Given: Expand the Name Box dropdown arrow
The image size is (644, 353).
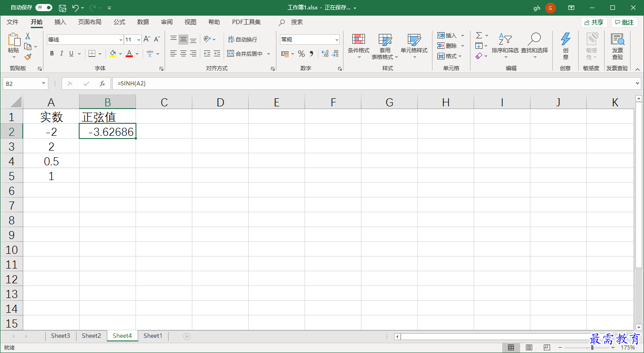Looking at the screenshot, I should pos(44,84).
